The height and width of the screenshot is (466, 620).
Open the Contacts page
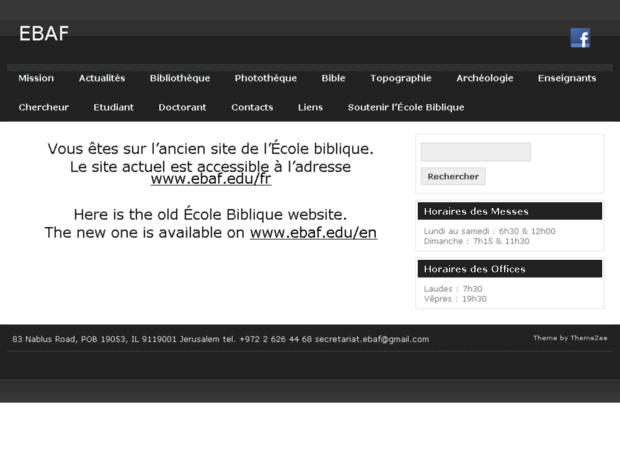[x=252, y=107]
